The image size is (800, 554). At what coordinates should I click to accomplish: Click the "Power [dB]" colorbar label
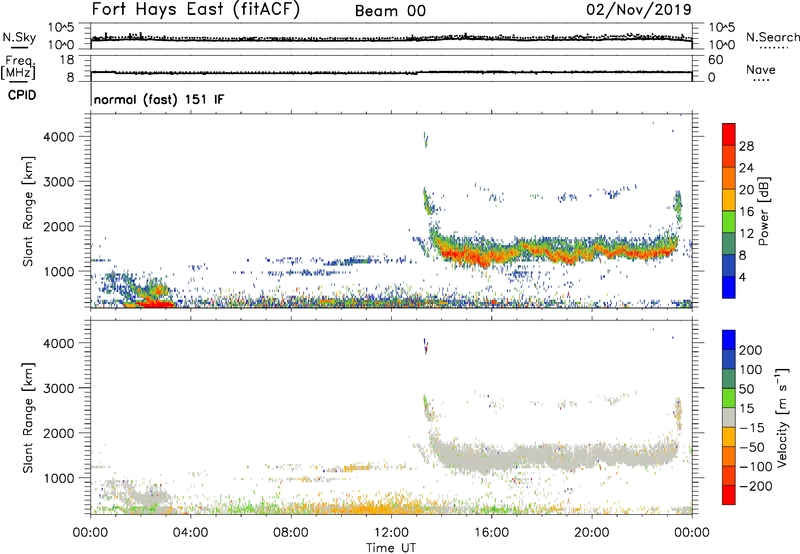763,211
